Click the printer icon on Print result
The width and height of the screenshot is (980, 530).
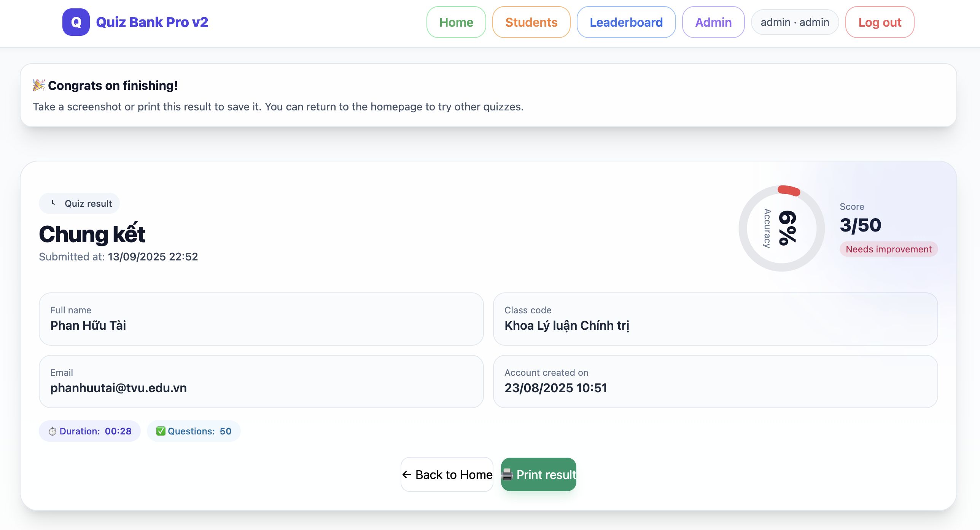tap(507, 474)
